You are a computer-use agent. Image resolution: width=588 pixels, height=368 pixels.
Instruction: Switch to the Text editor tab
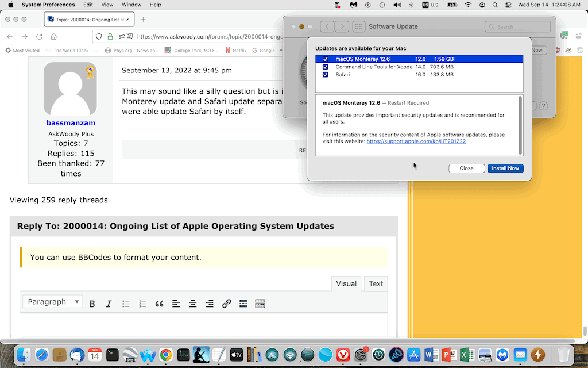click(376, 283)
